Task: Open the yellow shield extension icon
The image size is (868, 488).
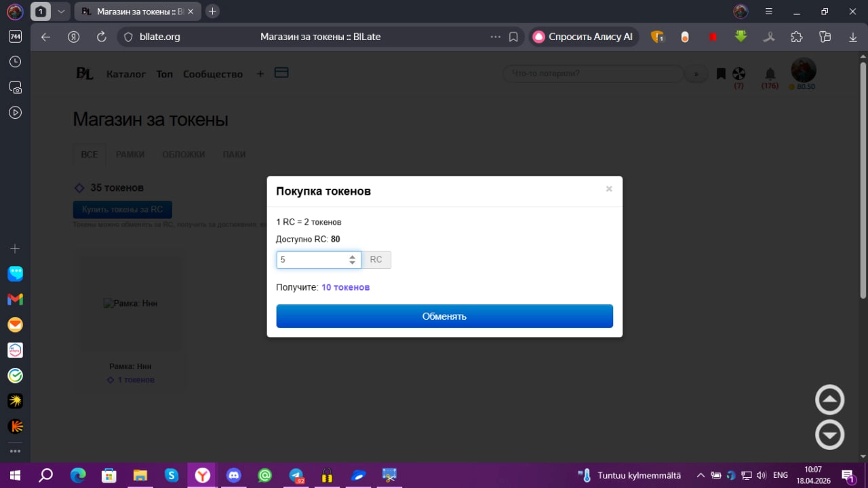Action: point(657,37)
